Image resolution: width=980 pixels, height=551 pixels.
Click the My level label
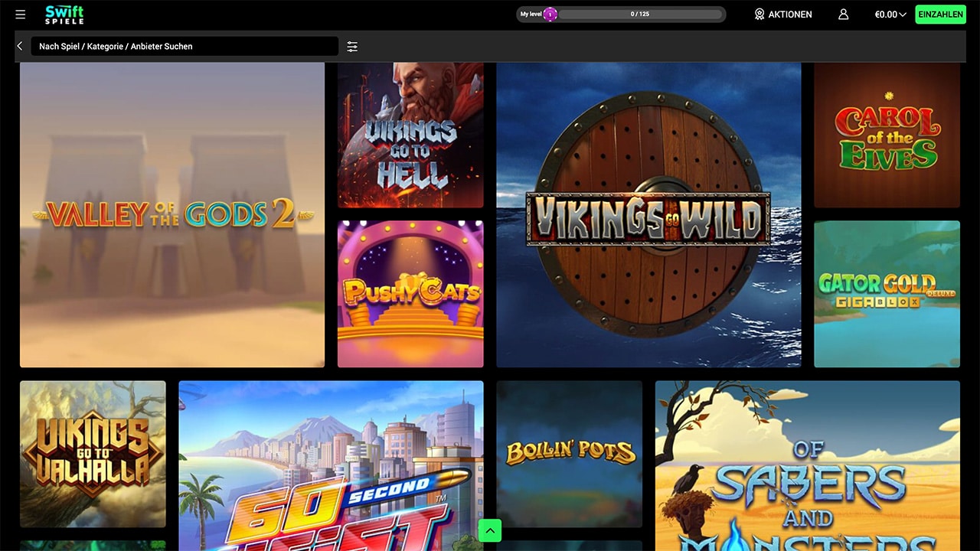pos(531,15)
